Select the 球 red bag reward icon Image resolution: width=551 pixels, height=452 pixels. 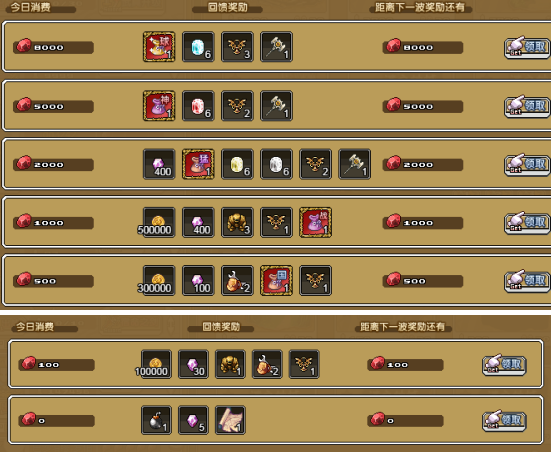click(159, 47)
